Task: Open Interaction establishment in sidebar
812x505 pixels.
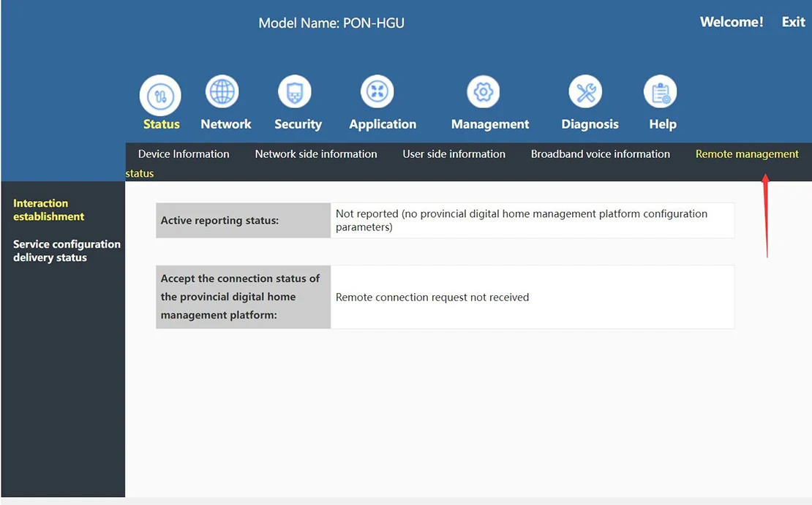Action: pyautogui.click(x=48, y=210)
